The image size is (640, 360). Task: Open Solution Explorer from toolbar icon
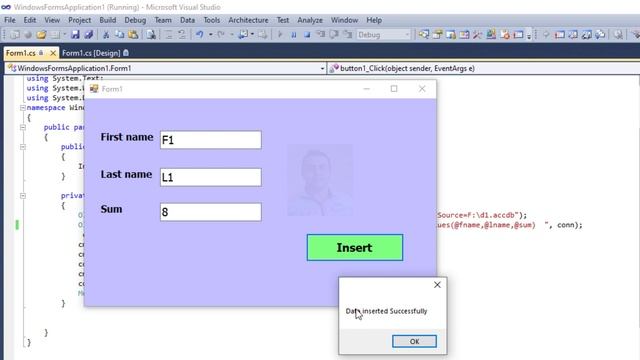424,35
